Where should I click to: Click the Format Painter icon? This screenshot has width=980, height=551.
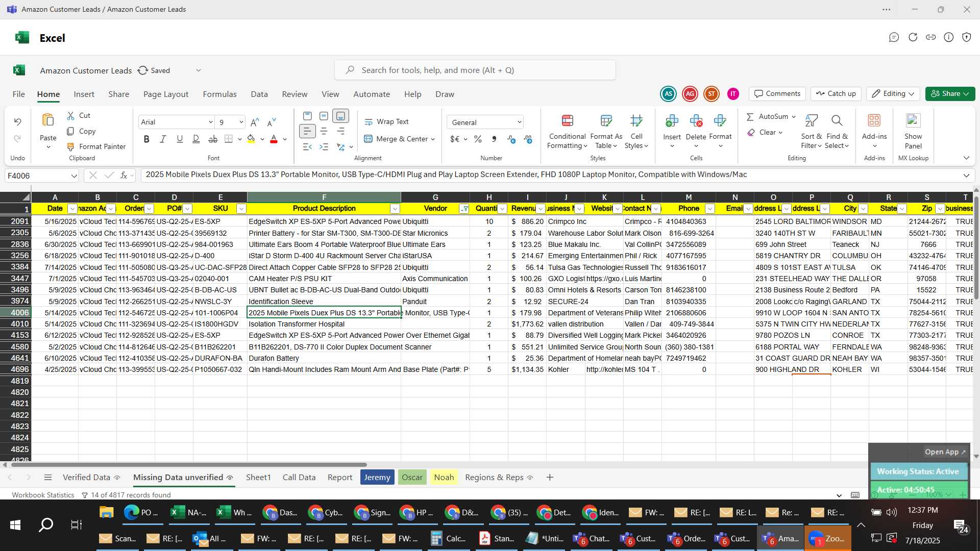71,147
